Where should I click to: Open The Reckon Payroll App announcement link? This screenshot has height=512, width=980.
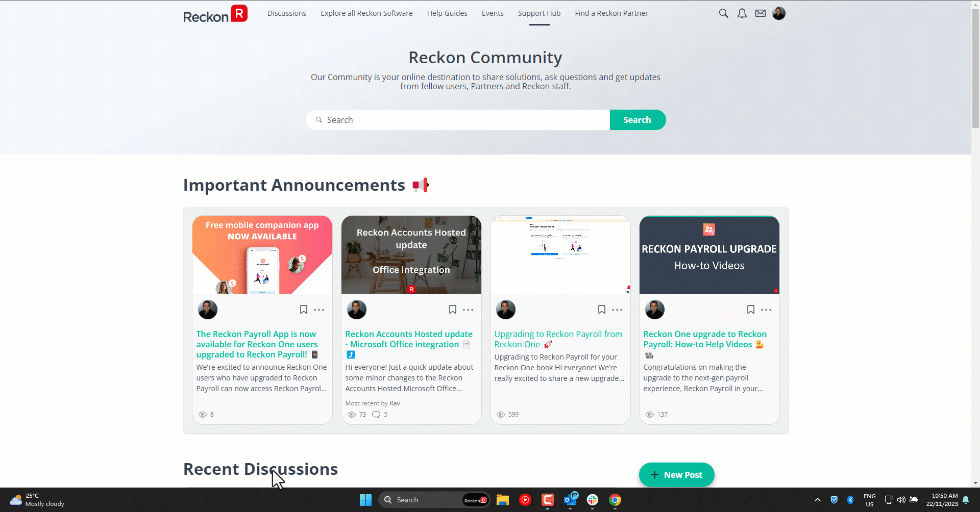coord(257,344)
